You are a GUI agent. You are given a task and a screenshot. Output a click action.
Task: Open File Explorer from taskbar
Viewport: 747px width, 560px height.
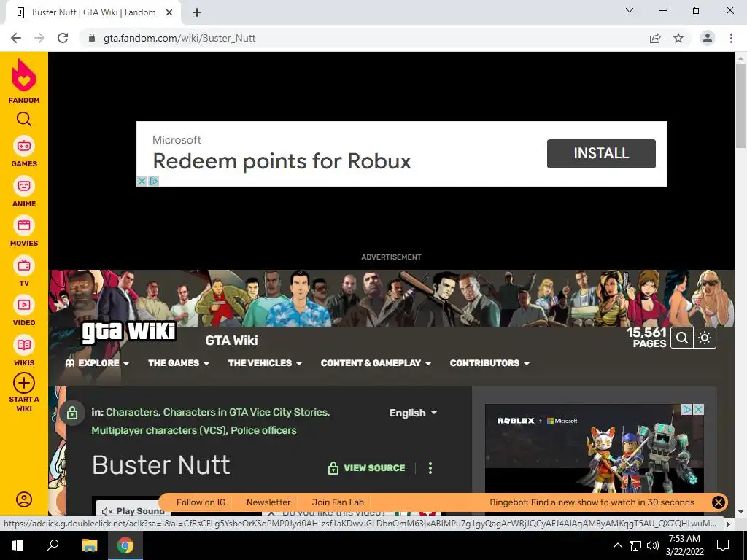tap(89, 545)
